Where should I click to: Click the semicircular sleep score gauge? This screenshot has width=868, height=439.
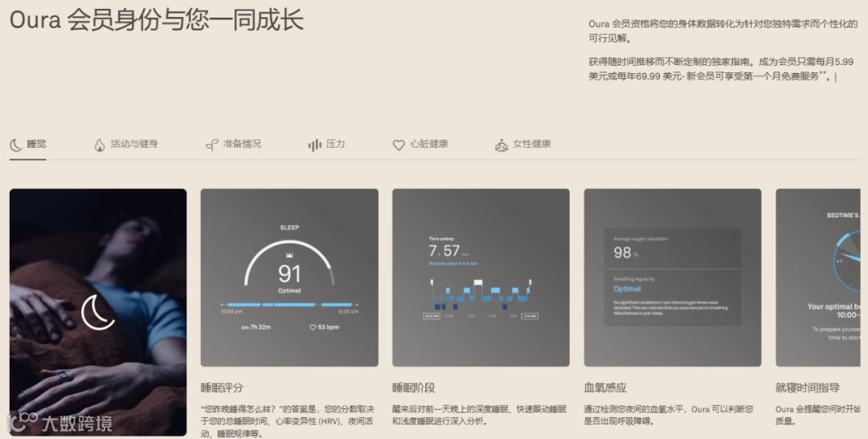coord(289,263)
